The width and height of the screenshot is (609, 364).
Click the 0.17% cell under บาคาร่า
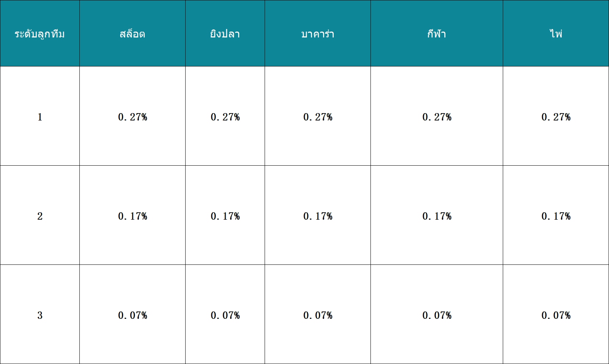pyautogui.click(x=318, y=215)
